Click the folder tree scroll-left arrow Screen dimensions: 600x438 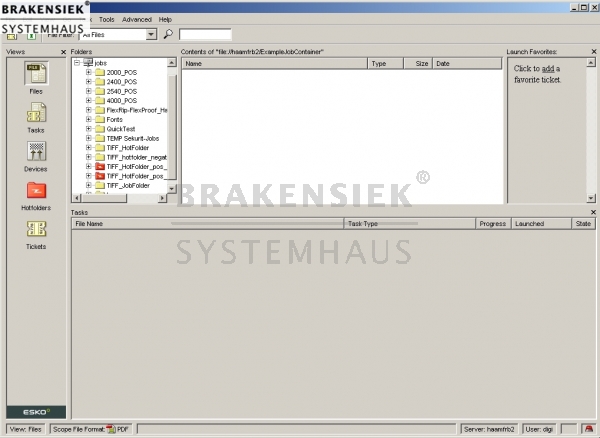(x=77, y=198)
